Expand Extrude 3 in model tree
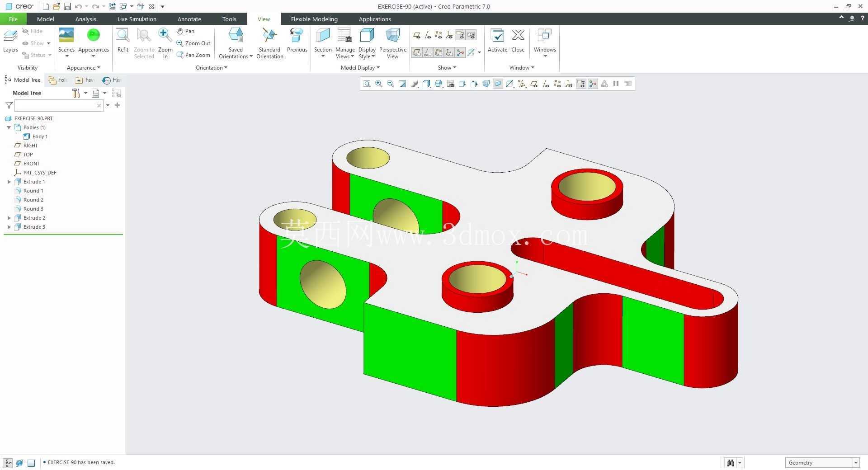 click(x=9, y=227)
